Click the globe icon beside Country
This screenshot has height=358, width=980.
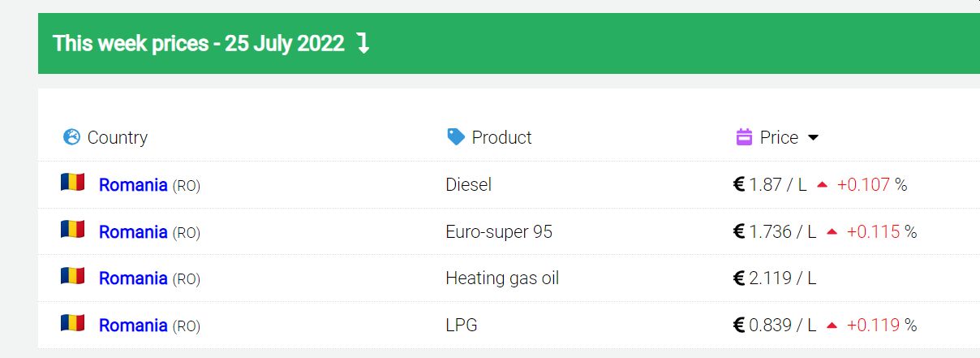(x=71, y=137)
